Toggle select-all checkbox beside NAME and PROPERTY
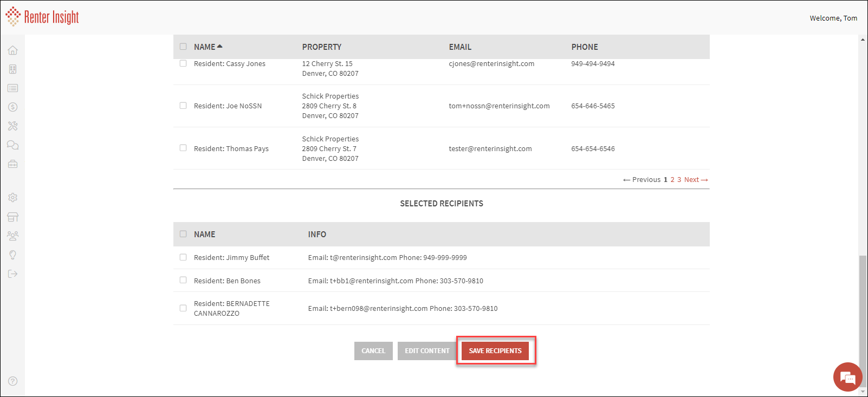This screenshot has height=397, width=868. pos(183,47)
